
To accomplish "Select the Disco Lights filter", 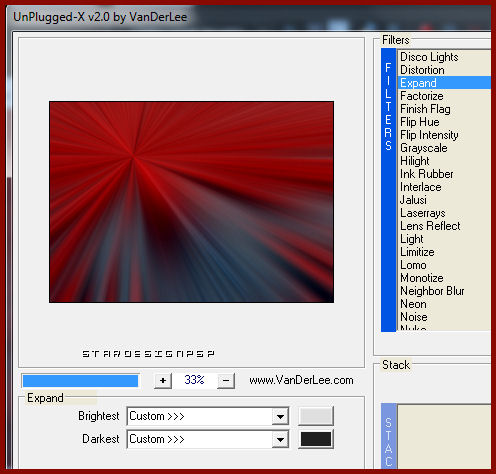I will (444, 57).
